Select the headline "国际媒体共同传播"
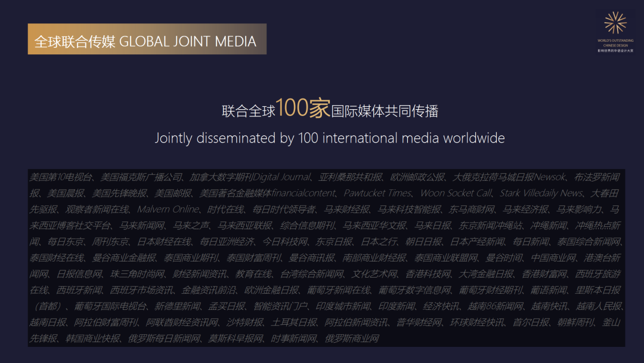The image size is (644, 363). pos(385,111)
